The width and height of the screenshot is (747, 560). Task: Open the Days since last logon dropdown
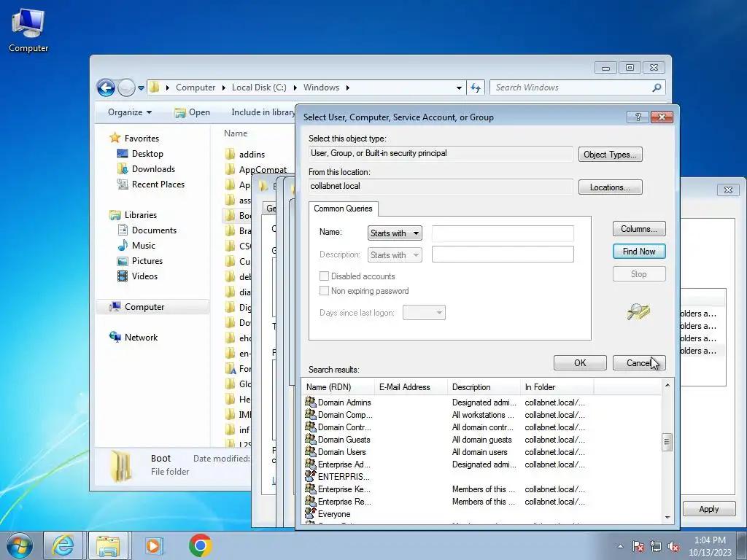(x=424, y=313)
